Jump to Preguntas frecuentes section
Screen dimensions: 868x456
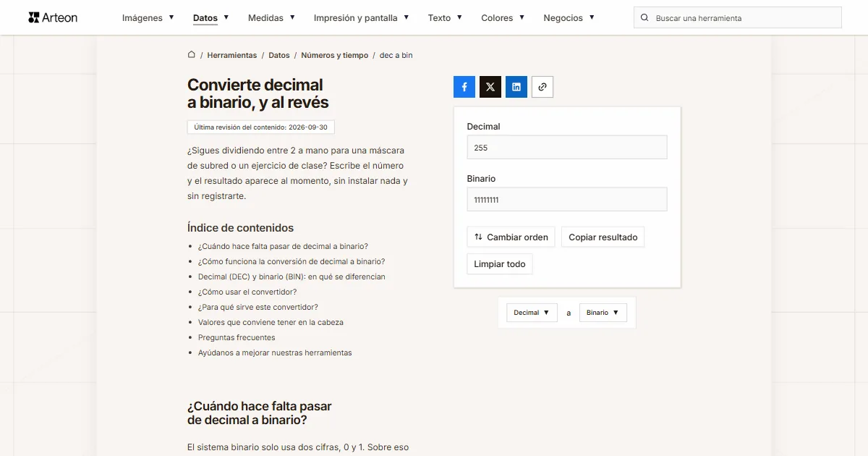[x=237, y=337]
